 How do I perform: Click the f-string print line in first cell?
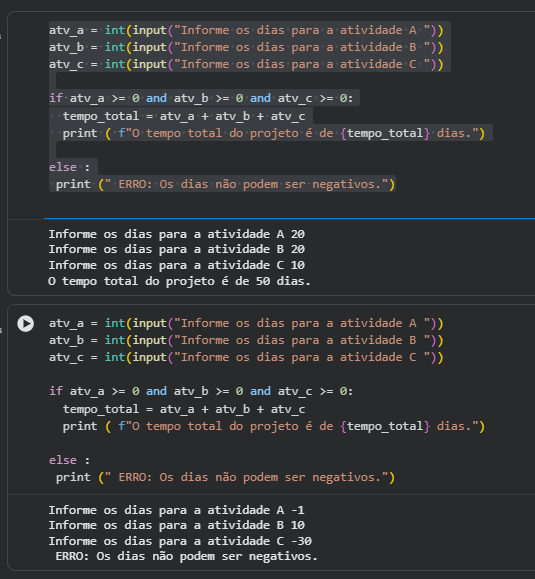click(x=273, y=133)
